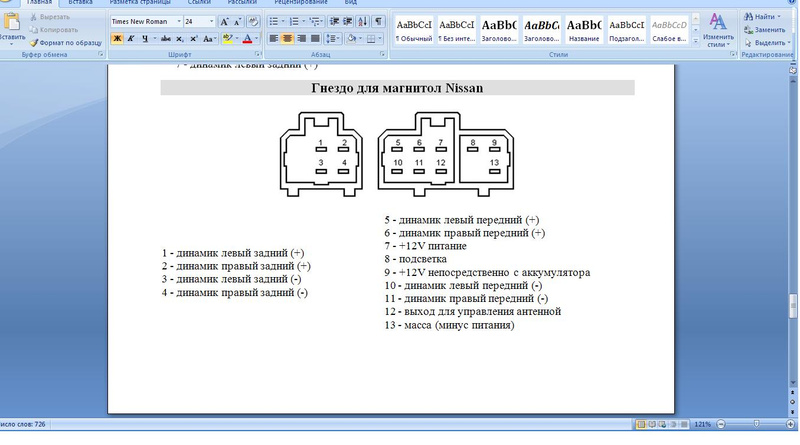The width and height of the screenshot is (800, 445).
Task: Show paragraph marks (pilcrow icon)
Action: click(x=378, y=21)
